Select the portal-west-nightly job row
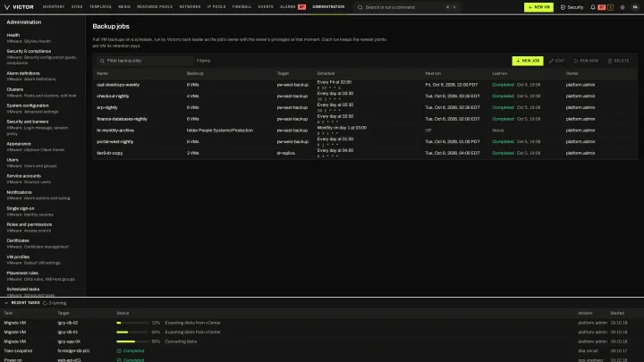The height and width of the screenshot is (362, 644). click(x=365, y=141)
